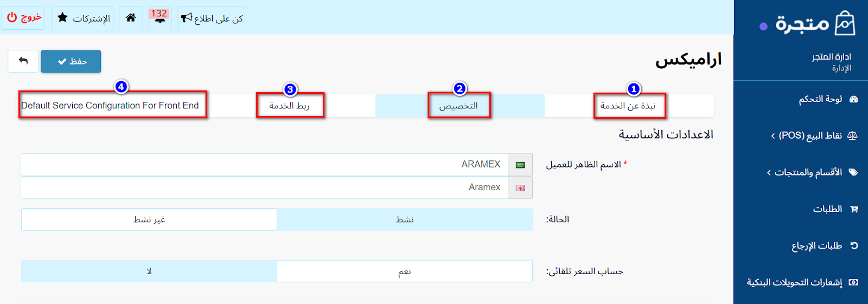Click the megaphone icon in top bar
The width and height of the screenshot is (868, 304).
coord(186,18)
